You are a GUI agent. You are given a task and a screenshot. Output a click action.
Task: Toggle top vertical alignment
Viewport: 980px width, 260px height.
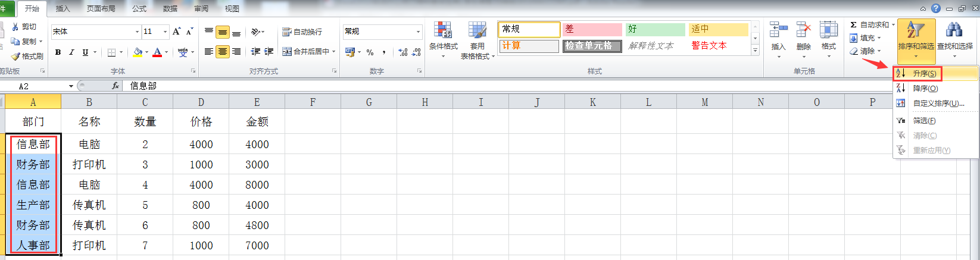(x=209, y=32)
